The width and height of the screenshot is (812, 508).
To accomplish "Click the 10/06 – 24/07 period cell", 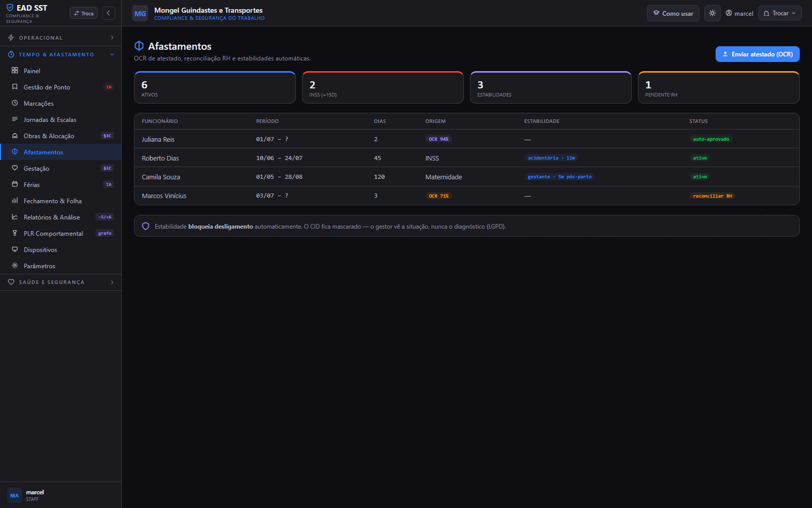I will pyautogui.click(x=279, y=158).
